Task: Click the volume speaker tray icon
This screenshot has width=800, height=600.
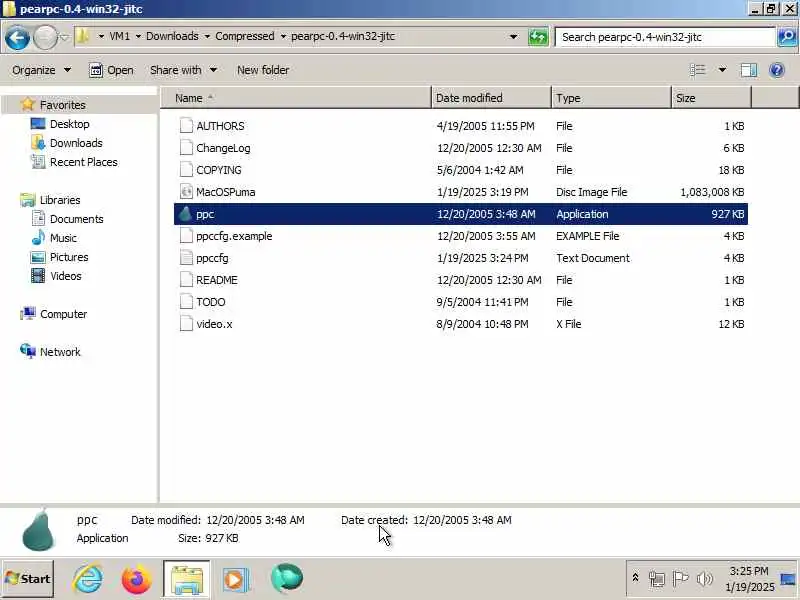Action: point(705,579)
